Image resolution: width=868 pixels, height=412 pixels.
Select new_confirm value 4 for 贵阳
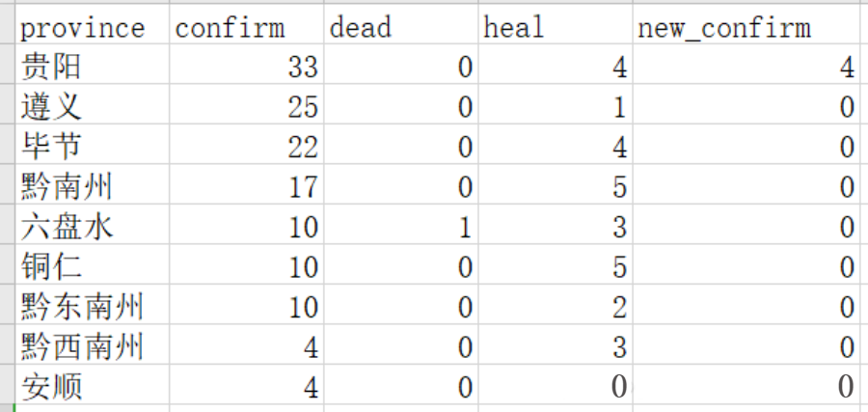click(x=746, y=67)
